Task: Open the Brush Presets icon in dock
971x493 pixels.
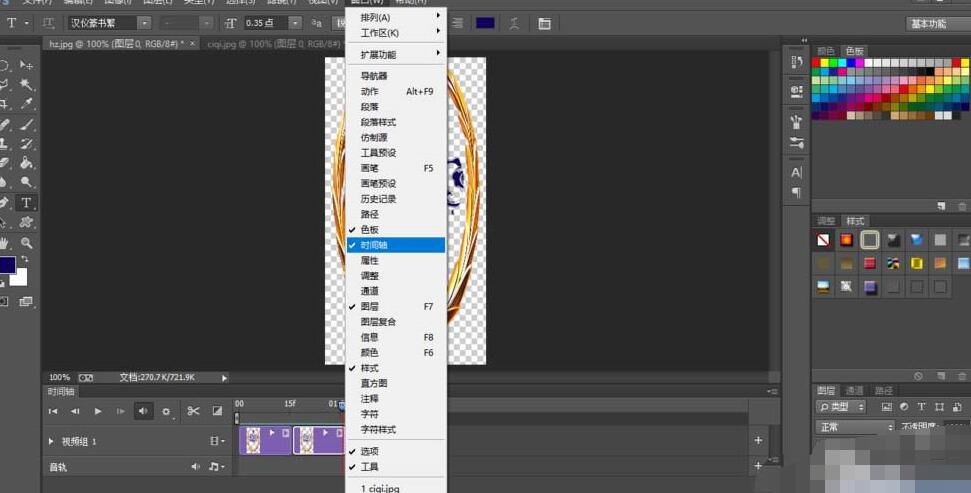Action: 796,143
